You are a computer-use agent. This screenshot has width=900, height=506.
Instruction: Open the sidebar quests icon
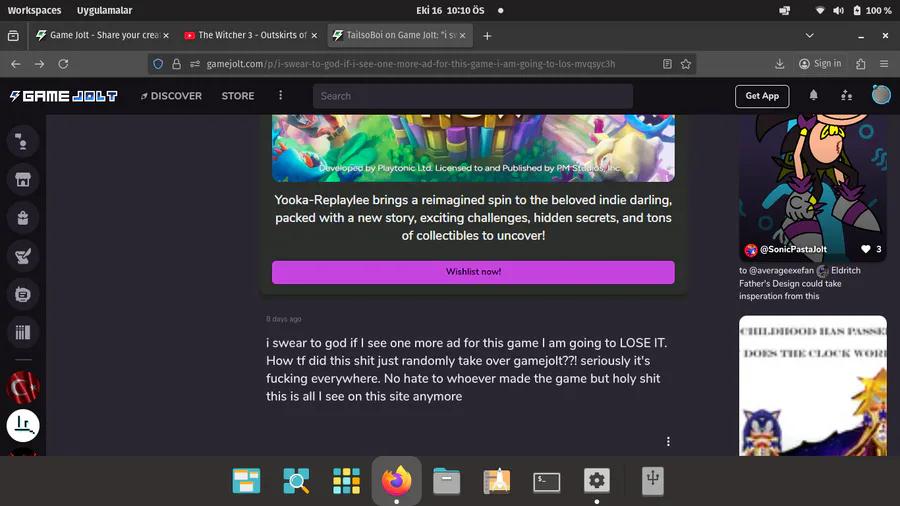tap(22, 256)
